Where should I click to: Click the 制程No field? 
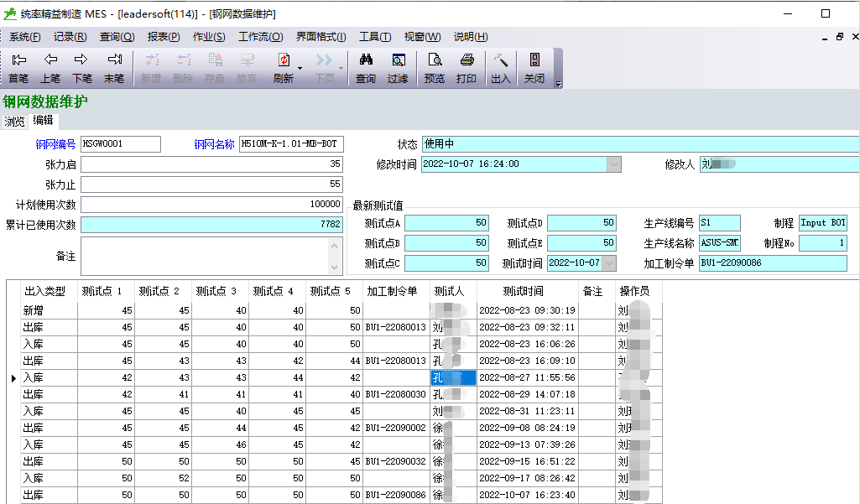point(823,243)
